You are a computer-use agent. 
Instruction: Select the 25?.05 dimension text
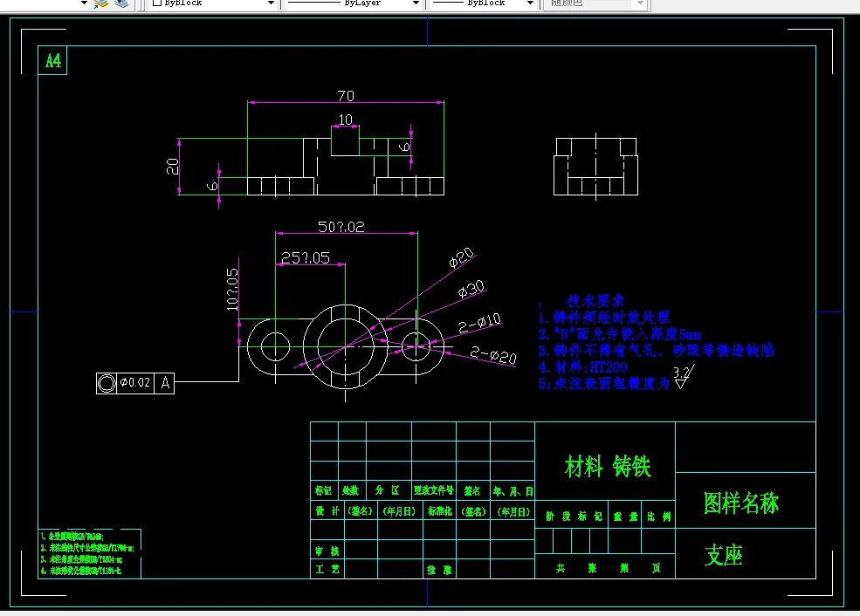pyautogui.click(x=306, y=258)
